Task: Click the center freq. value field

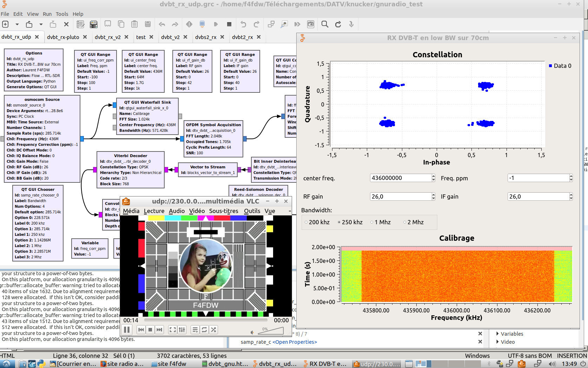Action: [x=401, y=178]
